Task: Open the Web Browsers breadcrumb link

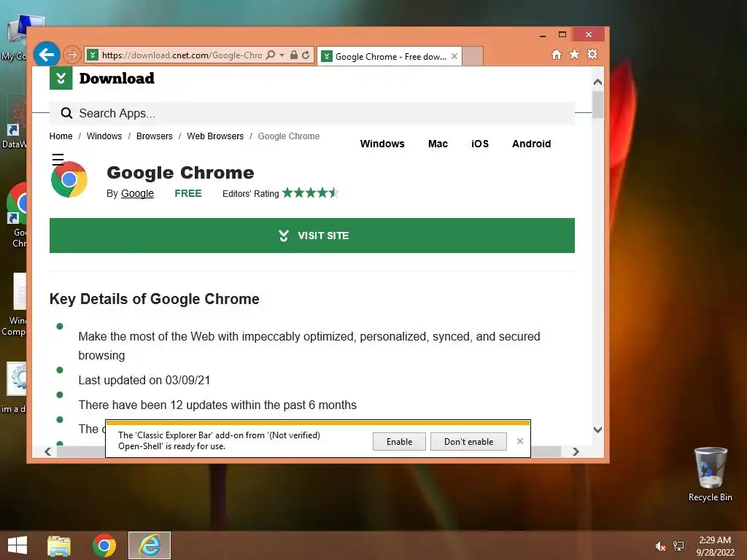Action: pos(215,136)
